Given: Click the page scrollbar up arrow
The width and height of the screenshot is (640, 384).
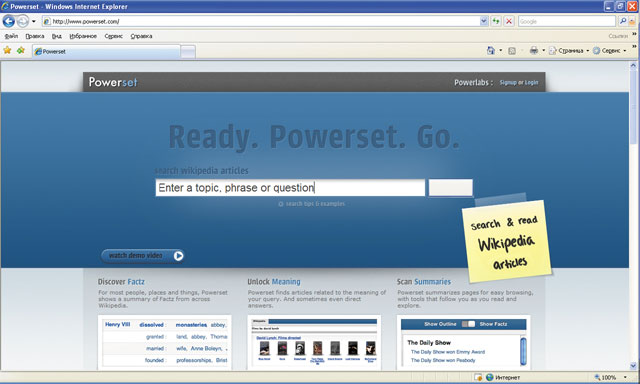Looking at the screenshot, I should coord(633,65).
